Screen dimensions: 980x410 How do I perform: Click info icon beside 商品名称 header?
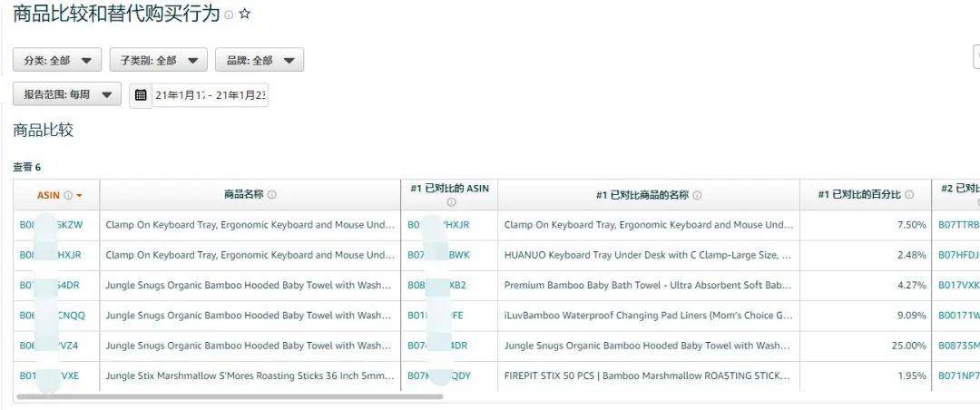[272, 194]
